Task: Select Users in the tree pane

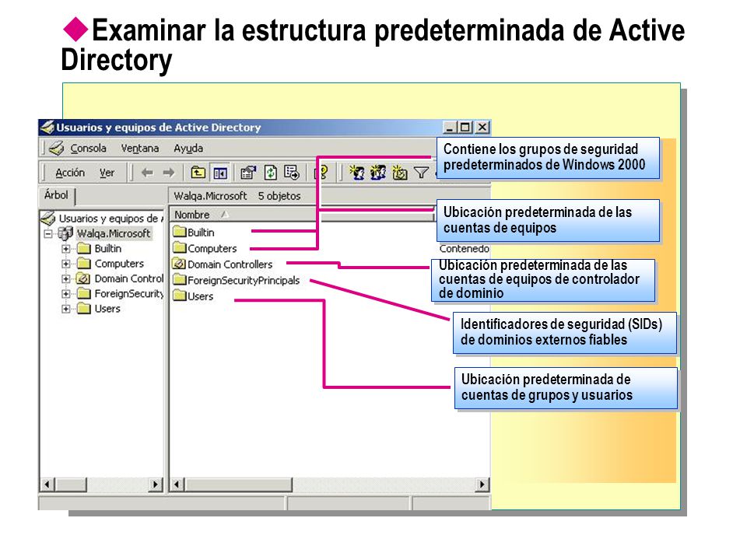Action: [x=107, y=309]
